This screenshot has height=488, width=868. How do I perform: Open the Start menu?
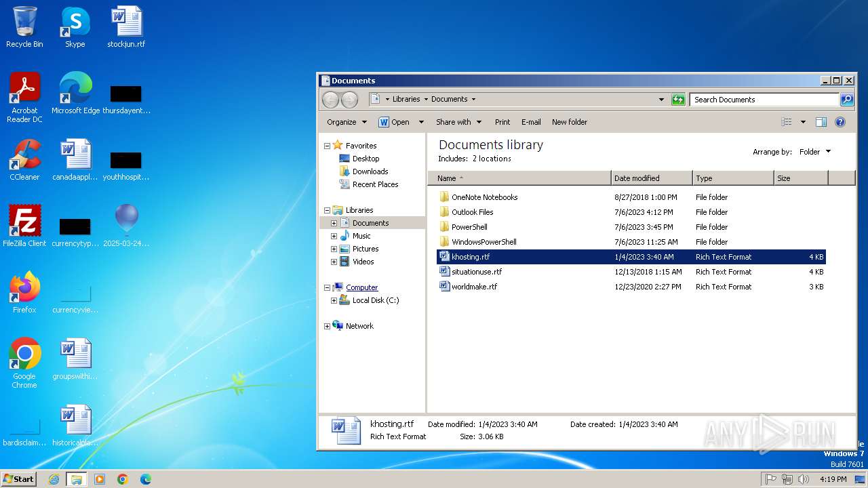[19, 479]
